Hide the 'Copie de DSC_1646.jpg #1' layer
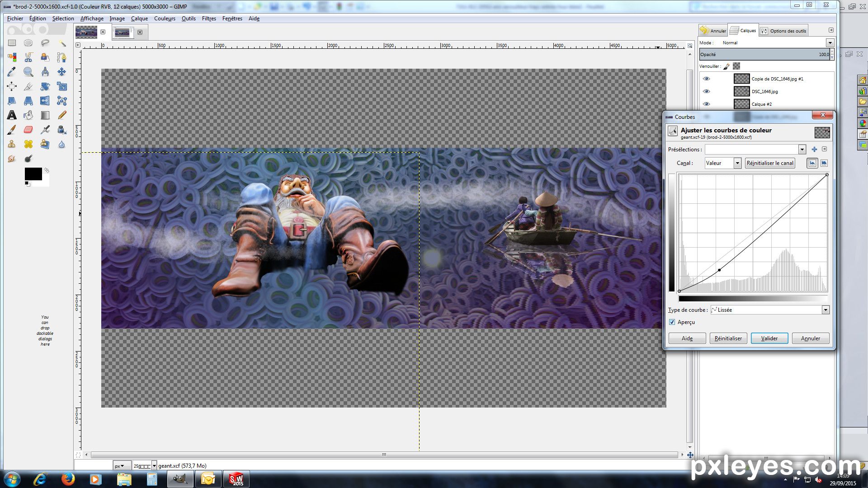This screenshot has width=868, height=488. pos(706,79)
